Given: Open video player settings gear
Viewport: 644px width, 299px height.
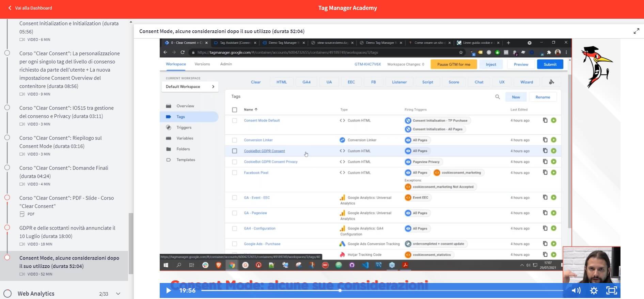Looking at the screenshot, I should pos(594,290).
